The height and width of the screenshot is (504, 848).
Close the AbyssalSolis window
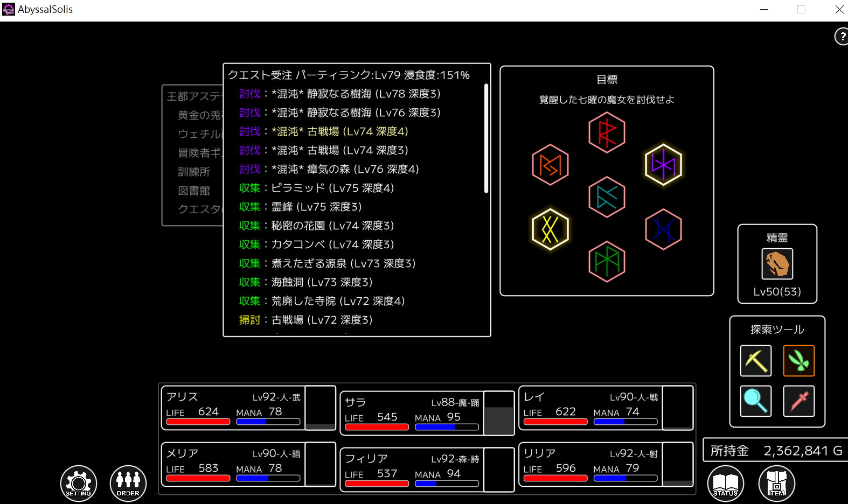coord(839,9)
